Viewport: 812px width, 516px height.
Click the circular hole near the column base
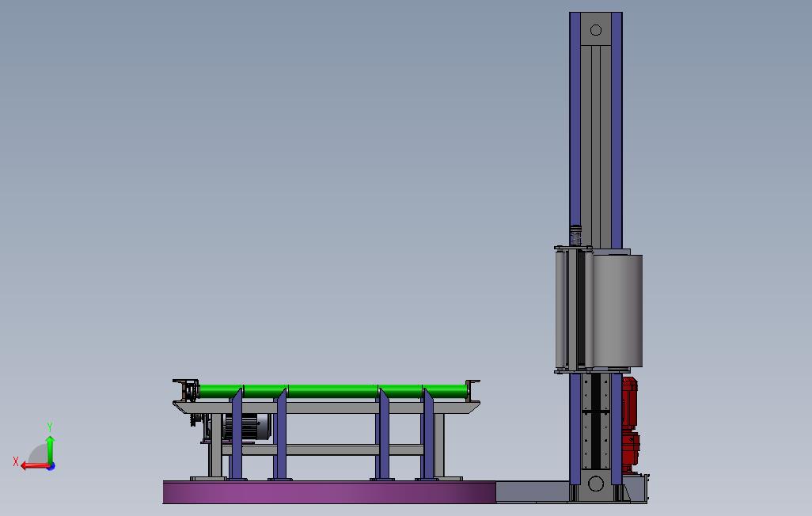[x=596, y=483]
